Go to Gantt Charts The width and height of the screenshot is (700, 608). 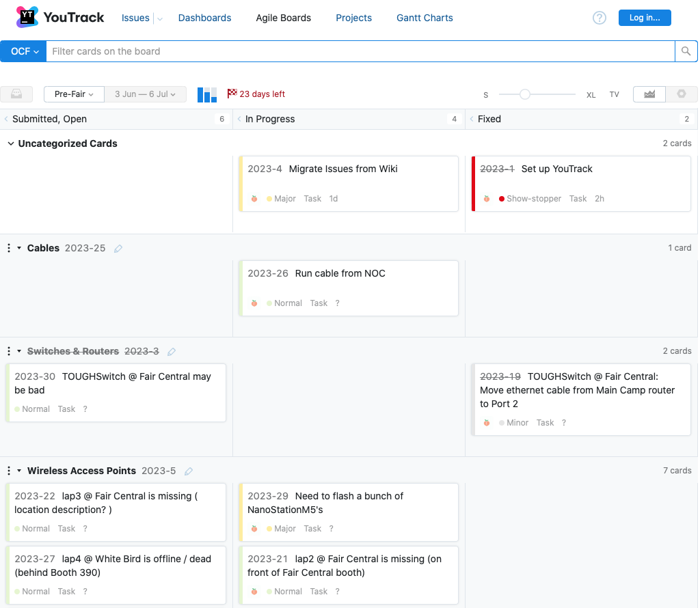(425, 18)
